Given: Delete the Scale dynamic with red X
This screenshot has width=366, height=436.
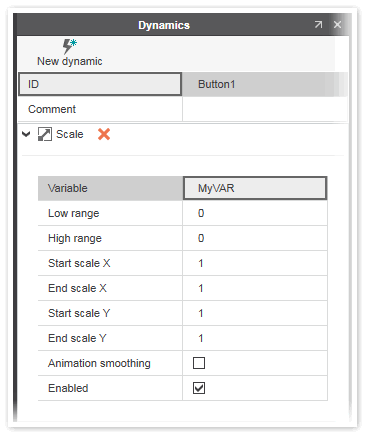Looking at the screenshot, I should point(104,134).
